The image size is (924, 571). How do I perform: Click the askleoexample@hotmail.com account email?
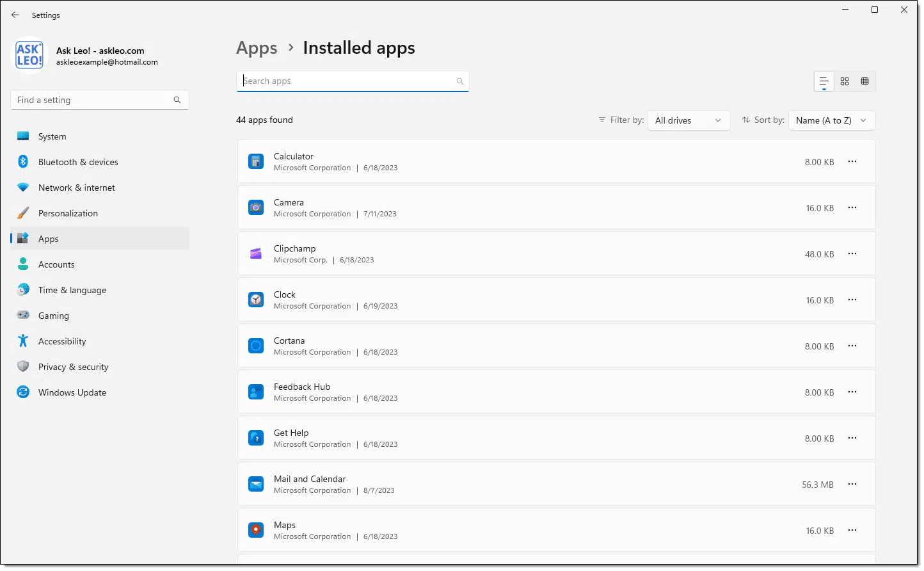[107, 62]
